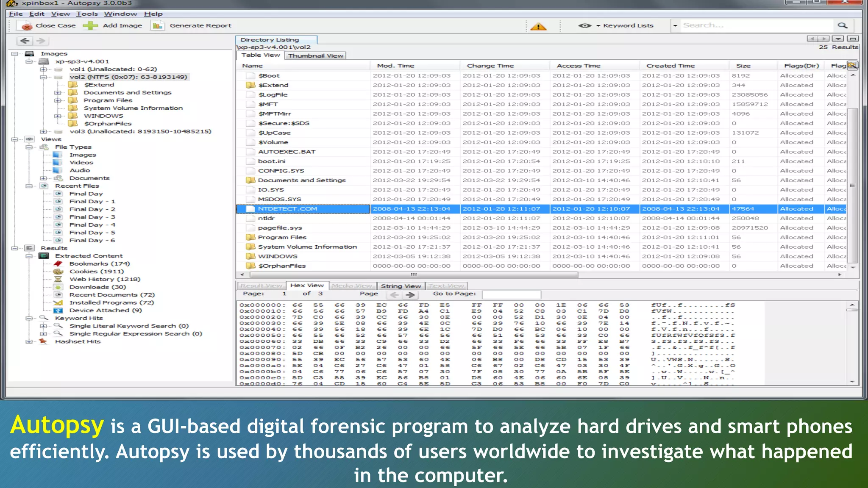Screen dimensions: 868x488
Task: Expand the Hashset Hits node
Action: tap(29, 341)
